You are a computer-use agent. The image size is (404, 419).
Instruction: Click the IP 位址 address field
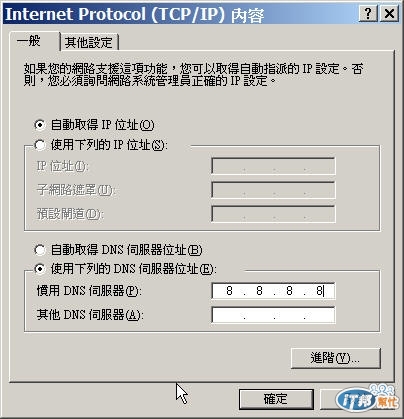coord(273,166)
